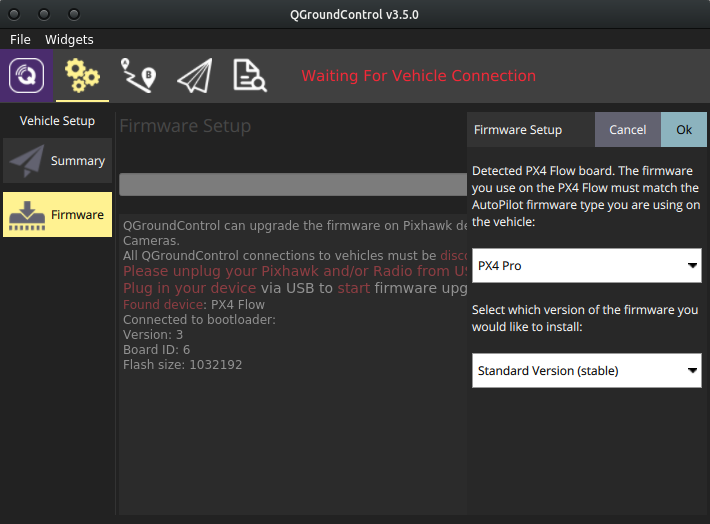
Task: Open the Plan view waypoint icon
Action: click(x=138, y=75)
